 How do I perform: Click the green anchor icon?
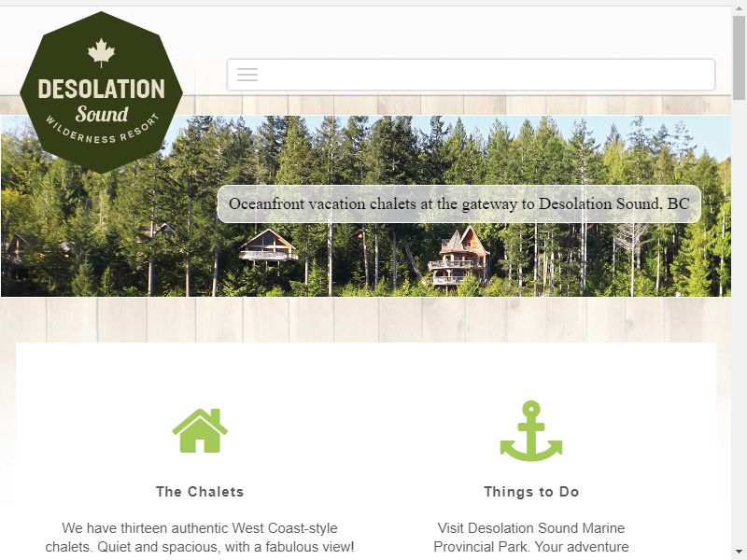pos(531,431)
